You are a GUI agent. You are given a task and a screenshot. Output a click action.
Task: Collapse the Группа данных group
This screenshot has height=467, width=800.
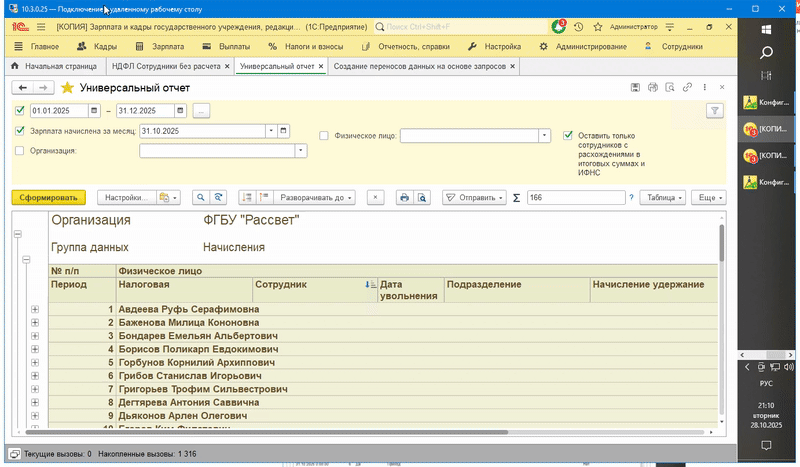click(x=26, y=260)
